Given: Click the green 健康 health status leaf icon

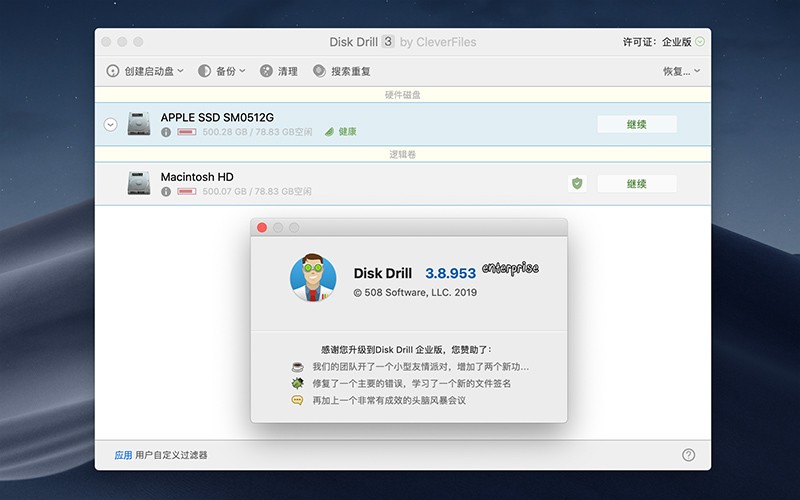Looking at the screenshot, I should coord(330,132).
